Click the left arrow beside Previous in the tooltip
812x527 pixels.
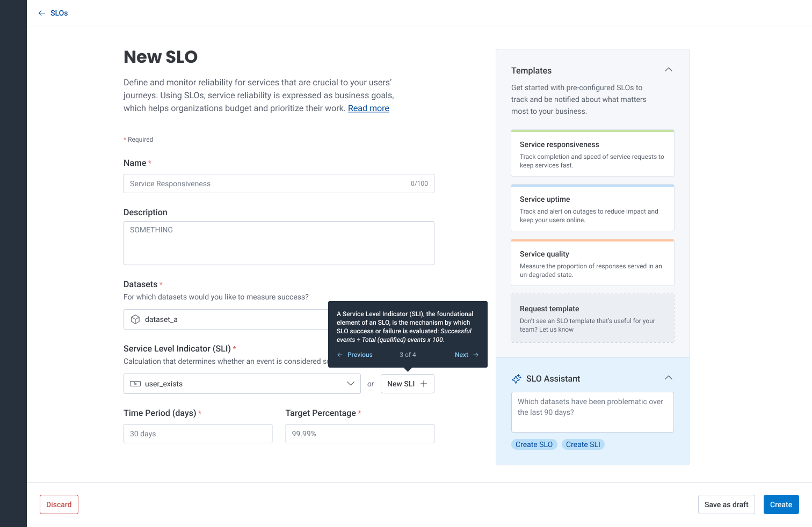(x=340, y=355)
